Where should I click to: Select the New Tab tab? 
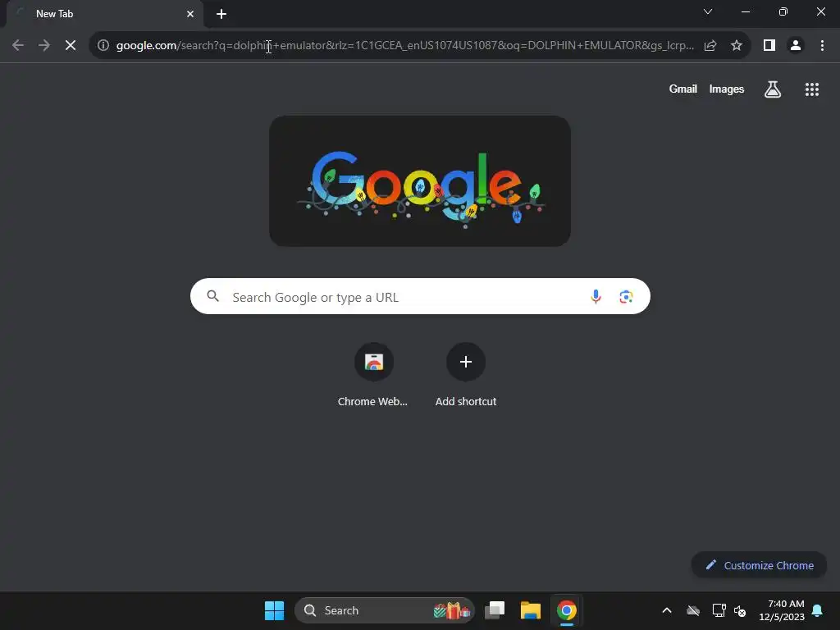click(x=104, y=14)
